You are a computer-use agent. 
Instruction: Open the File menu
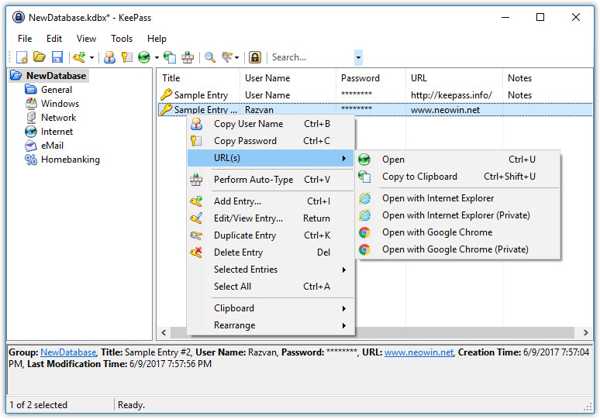[x=25, y=39]
